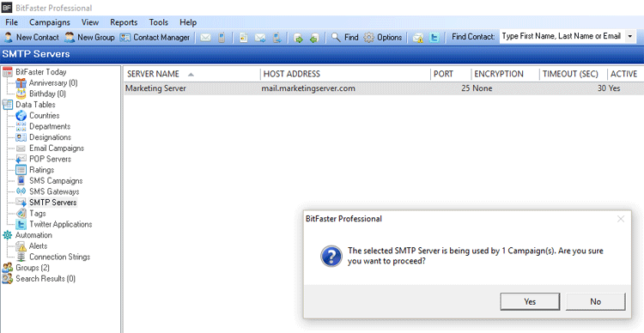Click the envelope with warning sign icon
This screenshot has height=333, width=644.
(417, 38)
